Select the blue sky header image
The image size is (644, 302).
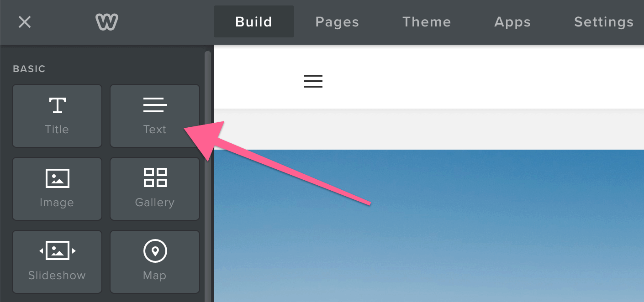click(x=428, y=226)
